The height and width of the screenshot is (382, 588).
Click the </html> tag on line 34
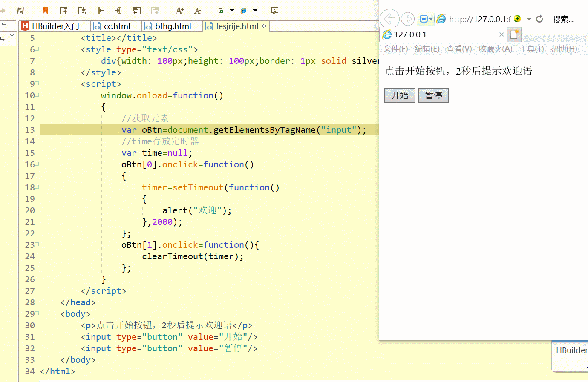coord(58,371)
